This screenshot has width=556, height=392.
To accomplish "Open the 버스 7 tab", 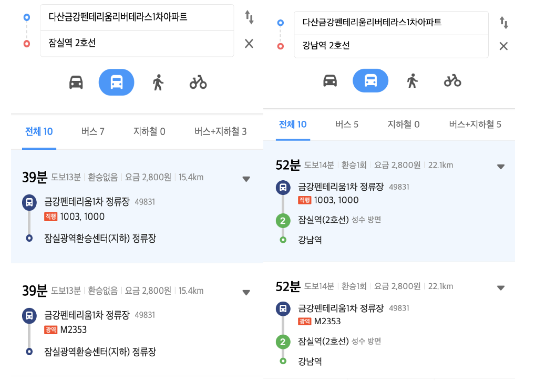I will point(92,131).
